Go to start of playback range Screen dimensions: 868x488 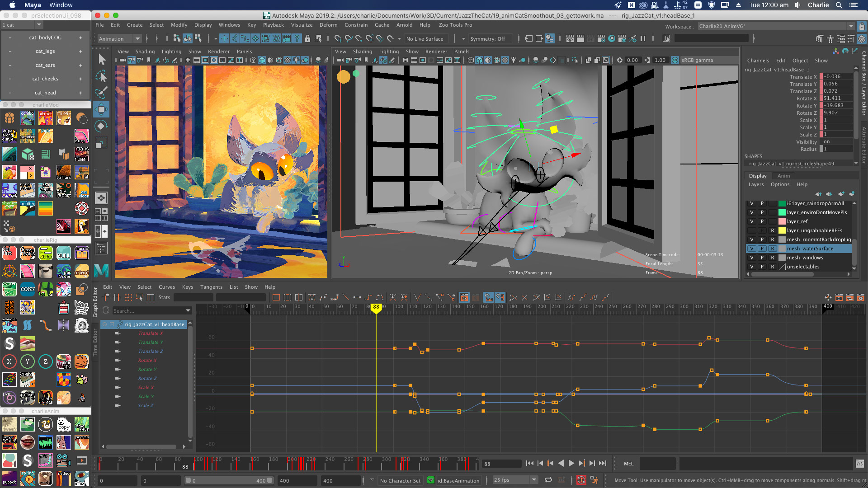[x=529, y=463]
